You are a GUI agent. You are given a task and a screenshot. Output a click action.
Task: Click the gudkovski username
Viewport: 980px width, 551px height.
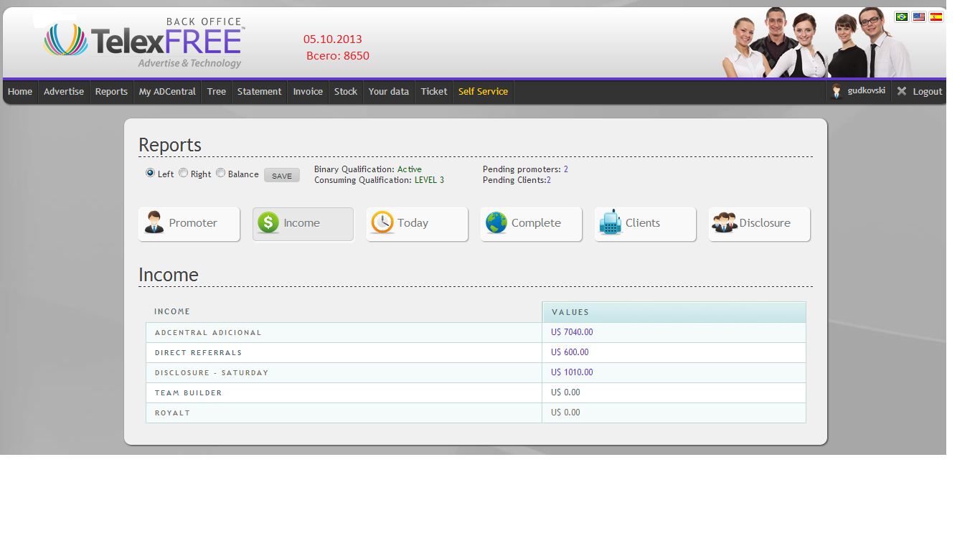pos(867,90)
